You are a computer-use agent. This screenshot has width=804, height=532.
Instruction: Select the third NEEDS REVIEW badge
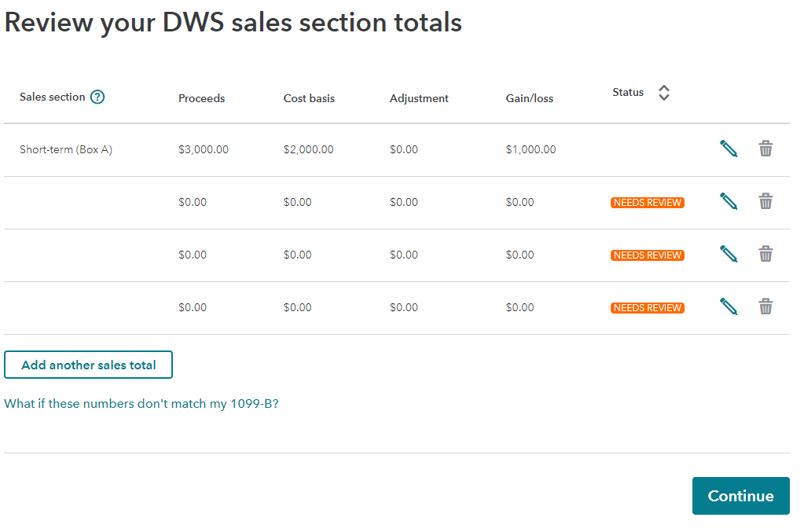click(648, 308)
